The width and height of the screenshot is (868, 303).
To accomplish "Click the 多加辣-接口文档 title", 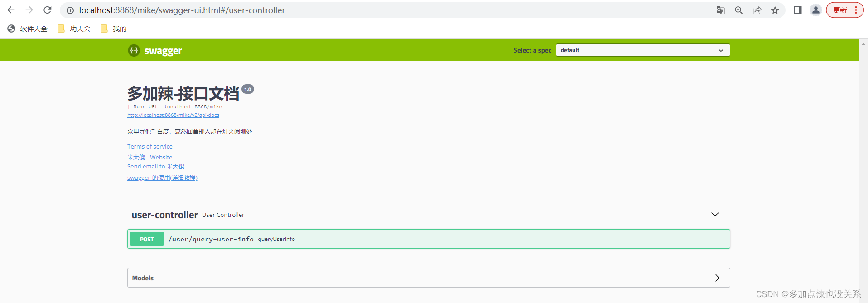I will [183, 93].
